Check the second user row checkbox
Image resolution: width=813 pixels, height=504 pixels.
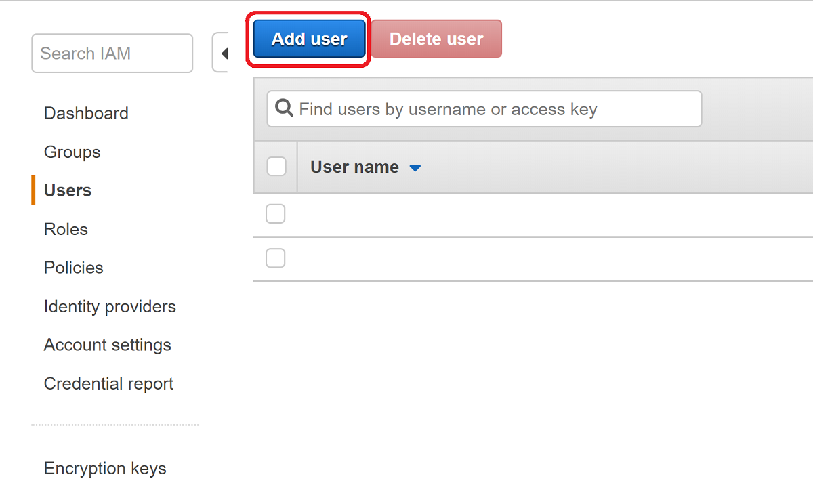275,258
